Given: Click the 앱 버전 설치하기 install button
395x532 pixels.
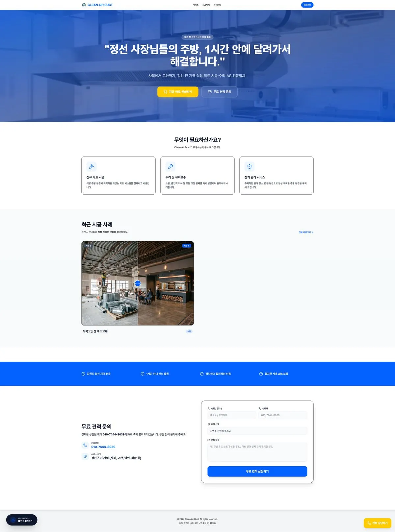Looking at the screenshot, I should pos(22,520).
